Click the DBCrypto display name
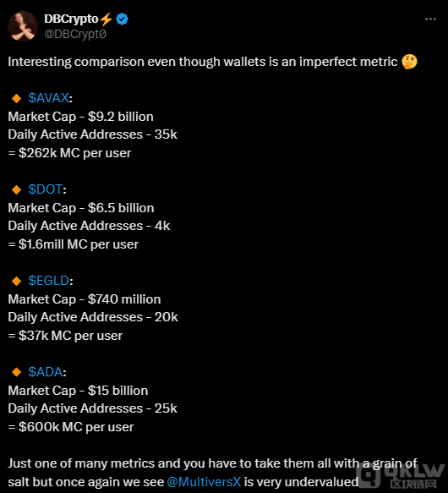The image size is (448, 493). pos(71,19)
